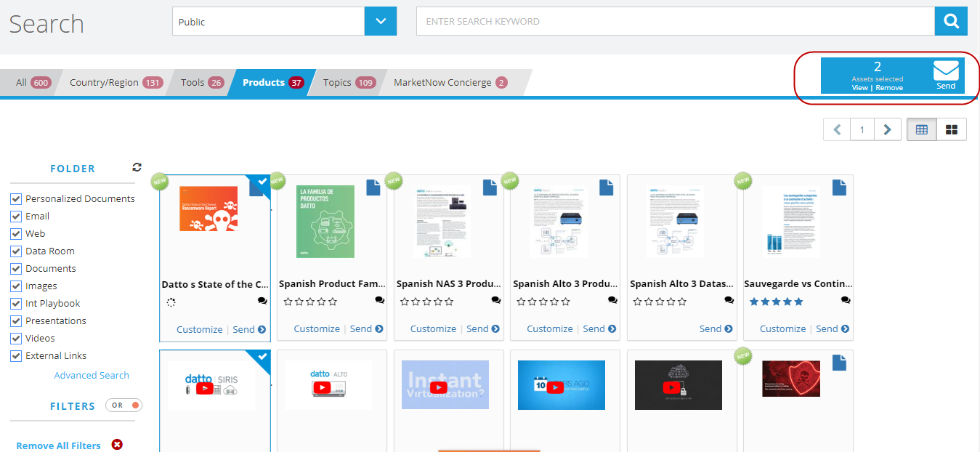980x452 pixels.
Task: Open Advanced Search
Action: tap(92, 375)
